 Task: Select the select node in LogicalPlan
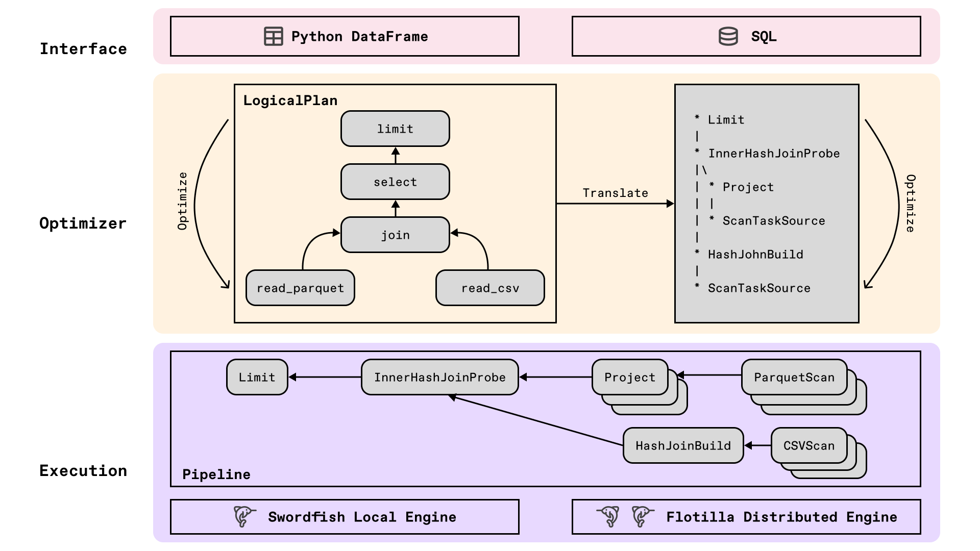pyautogui.click(x=395, y=182)
